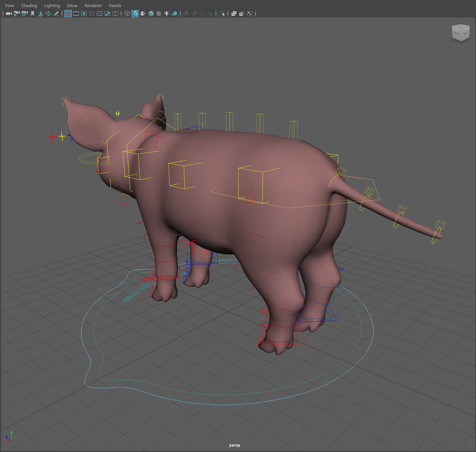Viewport: 476px width, 452px height.
Task: Open the View menu
Action: 9,5
